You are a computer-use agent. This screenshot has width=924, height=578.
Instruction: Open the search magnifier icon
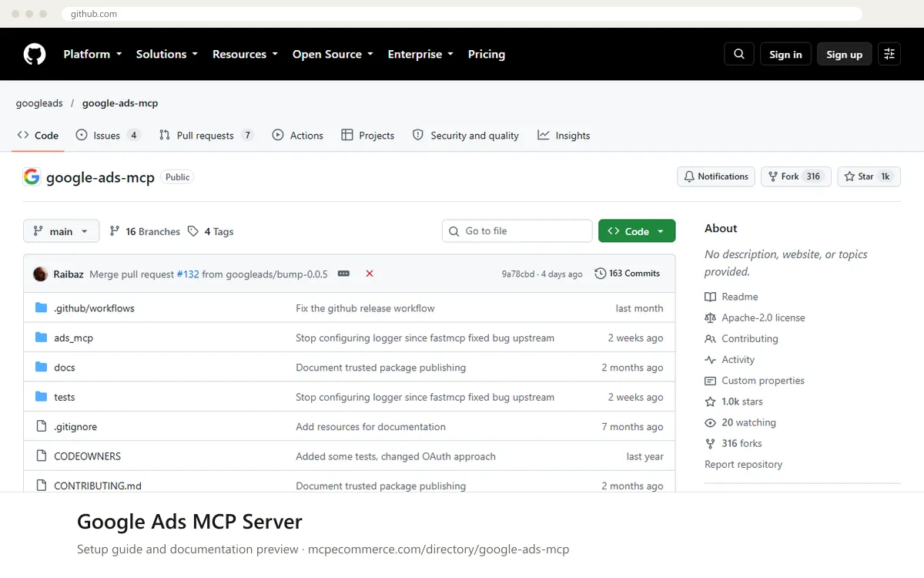tap(739, 54)
